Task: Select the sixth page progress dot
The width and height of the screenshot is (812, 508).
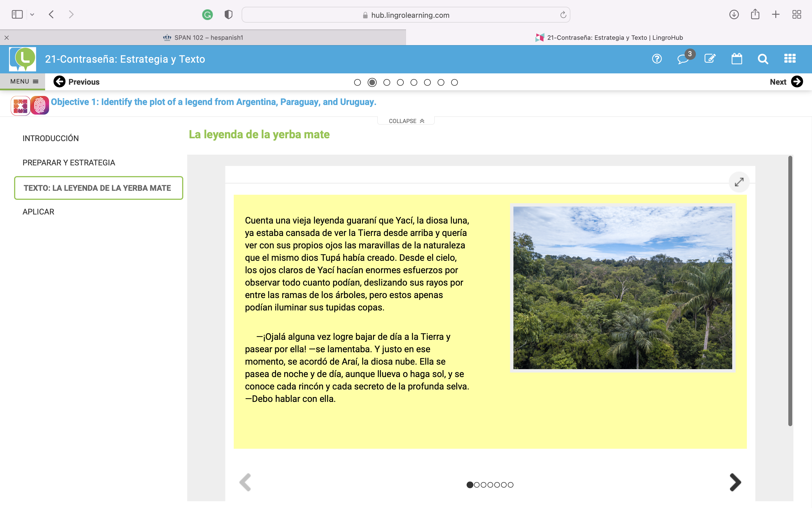Action: click(x=427, y=82)
